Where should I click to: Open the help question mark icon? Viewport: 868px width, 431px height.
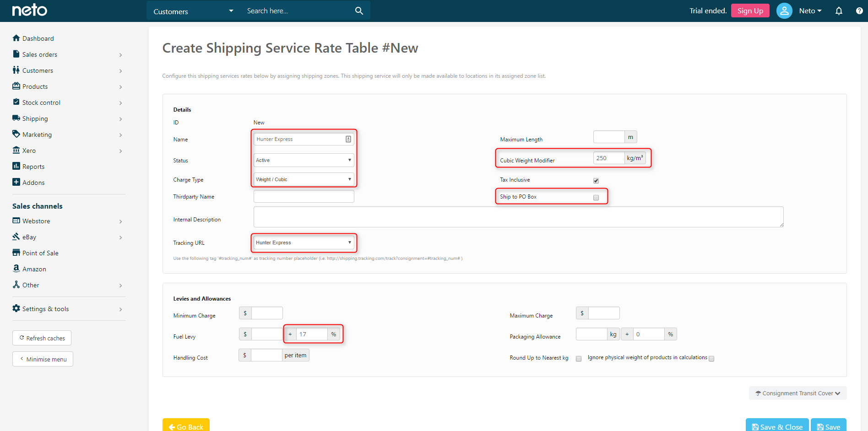pos(859,11)
